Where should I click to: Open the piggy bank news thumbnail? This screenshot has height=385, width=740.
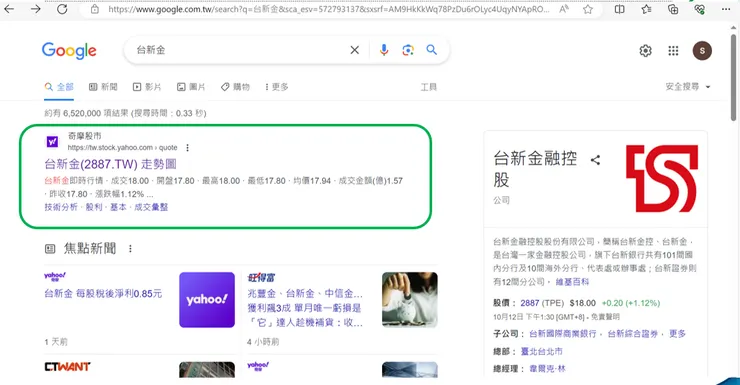(410, 300)
